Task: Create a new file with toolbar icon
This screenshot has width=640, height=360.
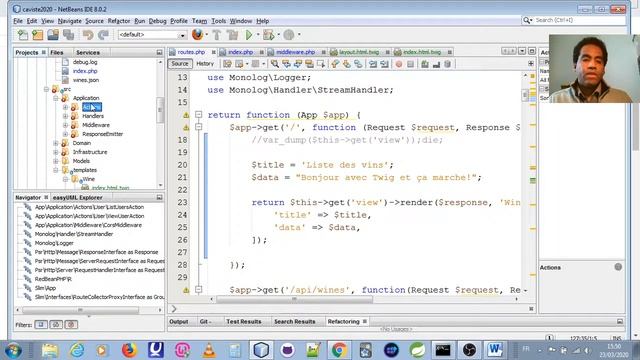Action: click(23, 35)
